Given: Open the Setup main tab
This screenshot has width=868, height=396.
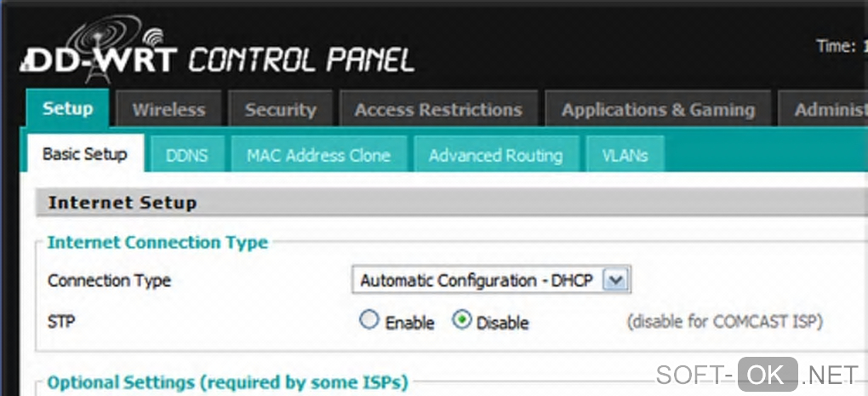Looking at the screenshot, I should coord(67,108).
